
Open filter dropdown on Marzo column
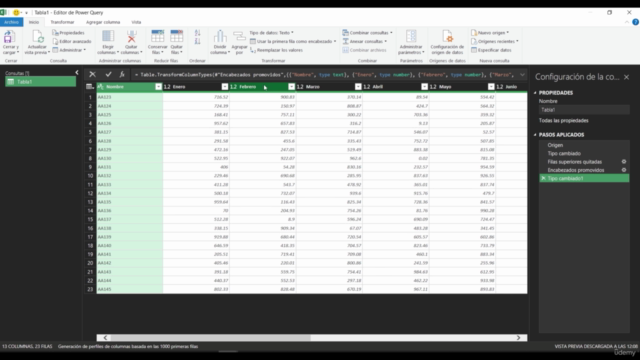(x=358, y=87)
